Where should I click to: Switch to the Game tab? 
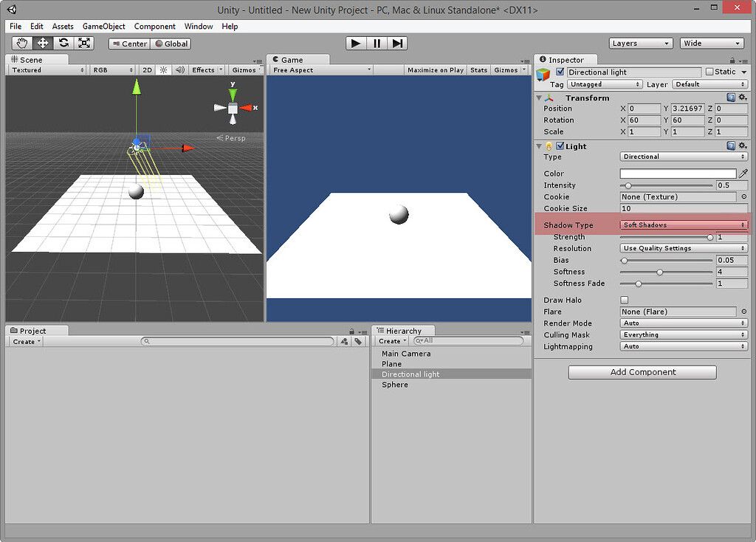click(298, 60)
